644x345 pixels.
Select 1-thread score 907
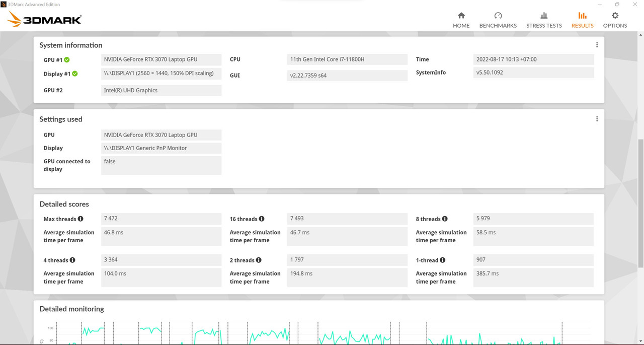tap(533, 260)
